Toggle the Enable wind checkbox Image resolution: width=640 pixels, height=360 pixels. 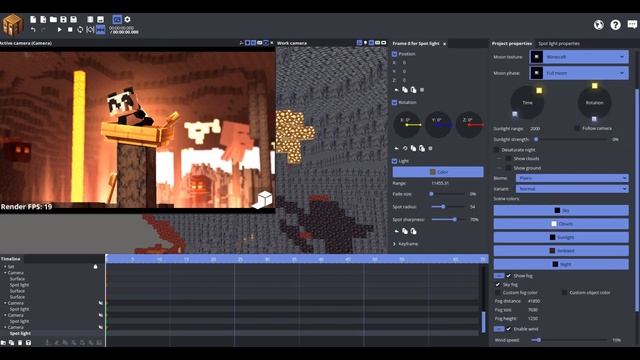coord(509,329)
